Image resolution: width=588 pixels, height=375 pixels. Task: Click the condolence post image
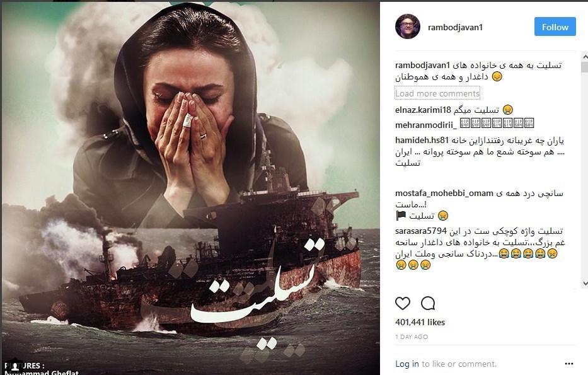190,188
